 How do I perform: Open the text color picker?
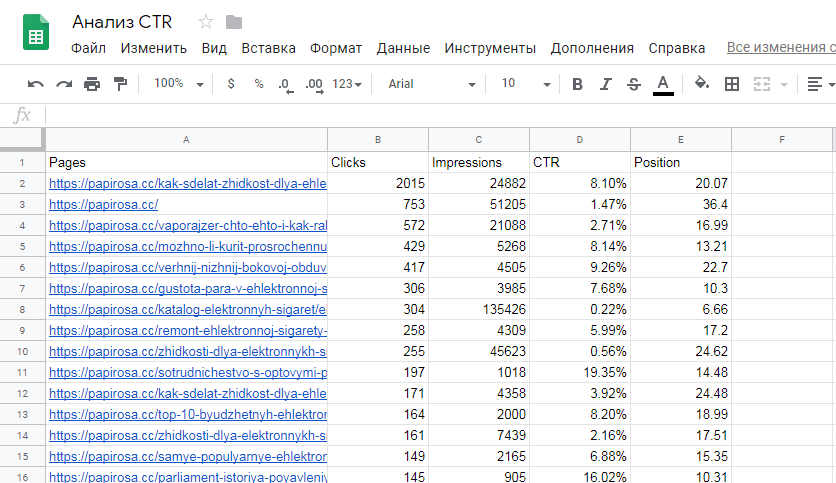tap(663, 85)
